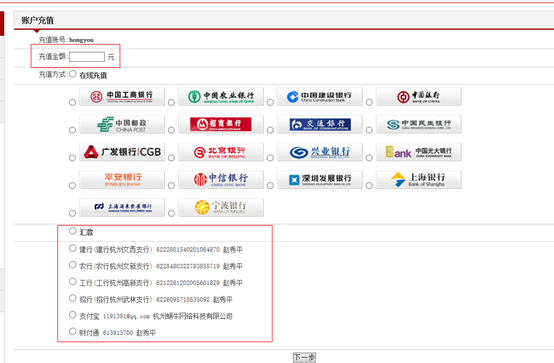
Task: Choose the 工行 remittance account radio option
Action: pyautogui.click(x=72, y=282)
